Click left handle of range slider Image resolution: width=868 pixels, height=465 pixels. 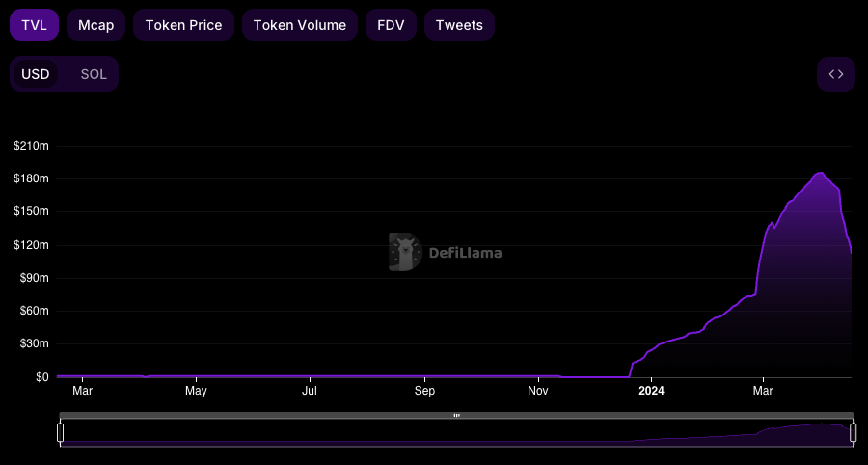[x=61, y=433]
